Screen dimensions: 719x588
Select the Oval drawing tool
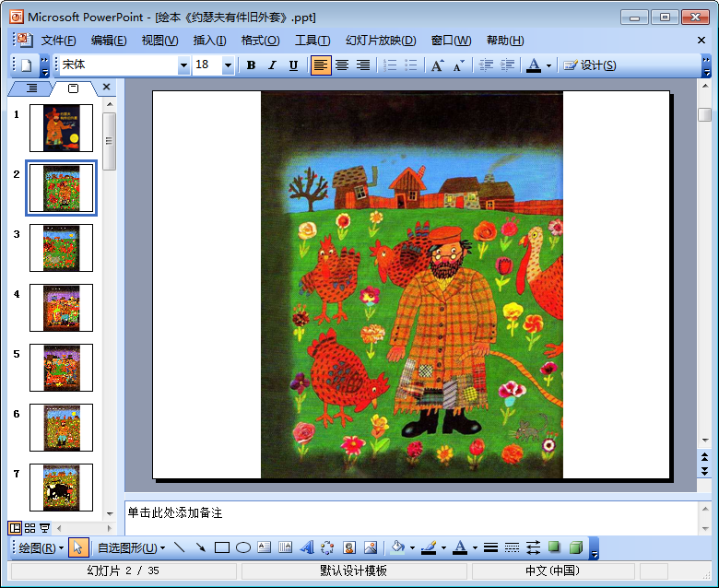tap(243, 547)
